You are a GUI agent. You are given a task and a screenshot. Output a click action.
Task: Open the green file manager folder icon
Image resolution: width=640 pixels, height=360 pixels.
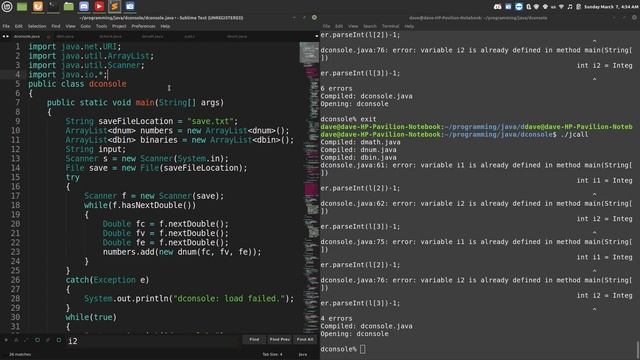(x=69, y=6)
